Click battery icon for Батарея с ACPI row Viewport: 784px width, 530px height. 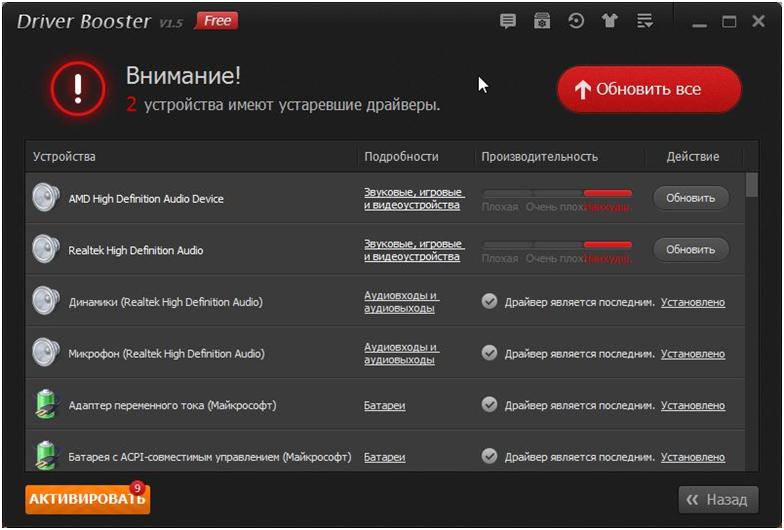pos(46,456)
